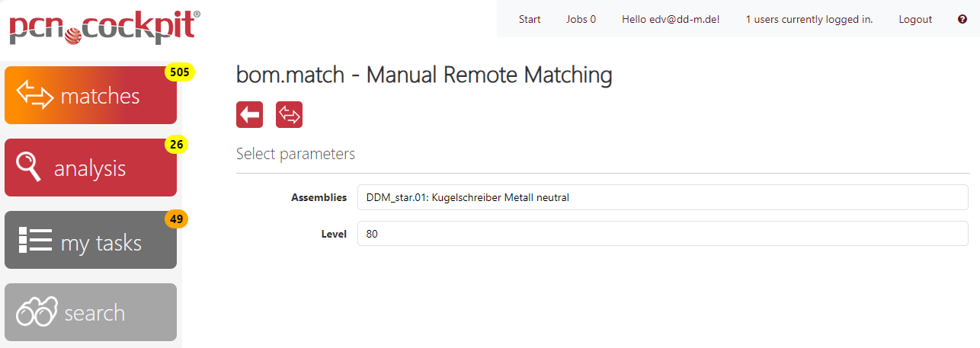This screenshot has width=980, height=348.
Task: Click the Level field with 80
Action: (x=663, y=234)
